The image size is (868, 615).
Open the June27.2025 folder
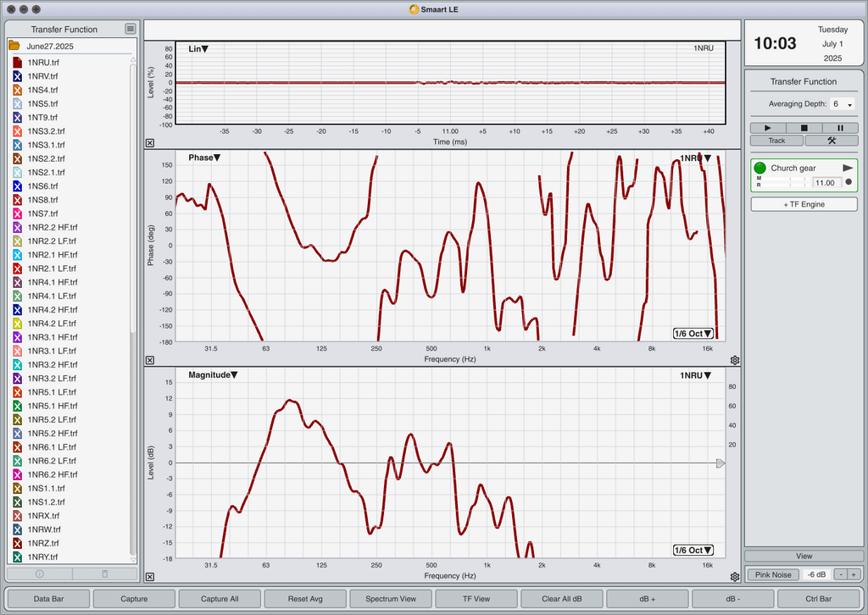(14, 46)
